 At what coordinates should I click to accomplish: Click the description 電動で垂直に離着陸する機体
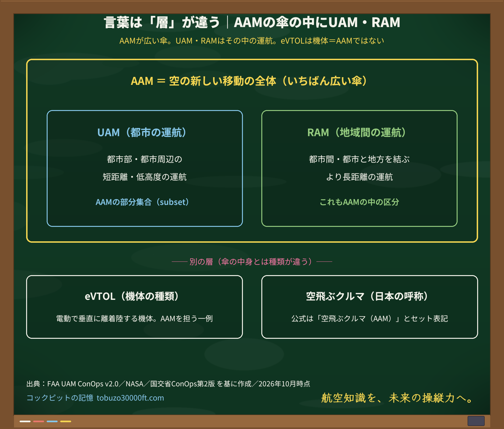pos(134,318)
